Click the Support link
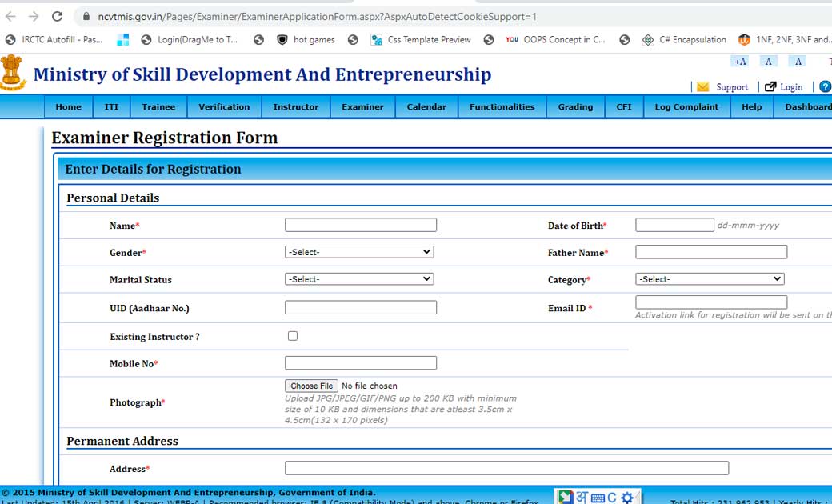The height and width of the screenshot is (504, 832). pyautogui.click(x=732, y=87)
